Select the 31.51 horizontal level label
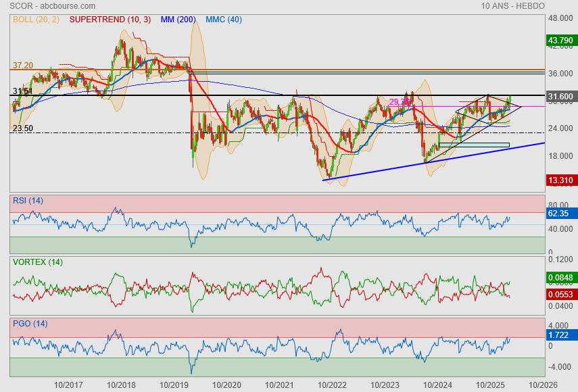Viewport: 578px width, 392px height. 22,91
